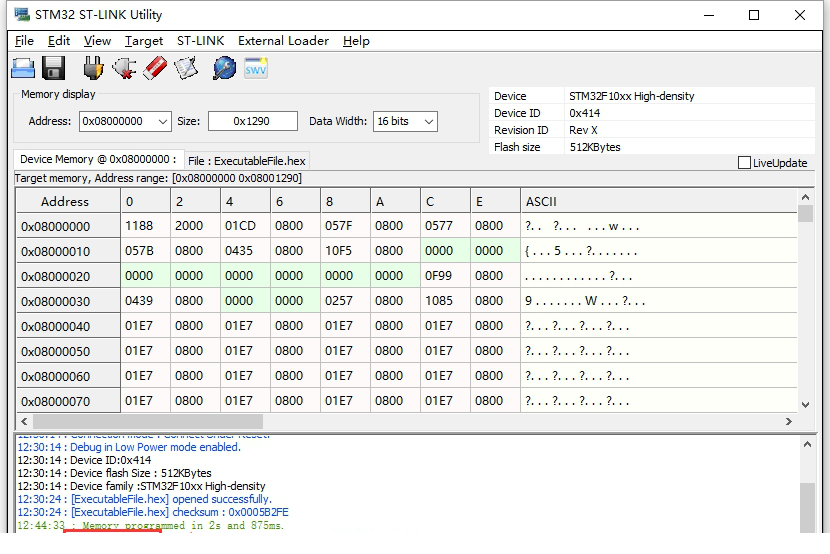This screenshot has height=554, width=830.
Task: Click the Device ID value 0x414
Action: 584,113
